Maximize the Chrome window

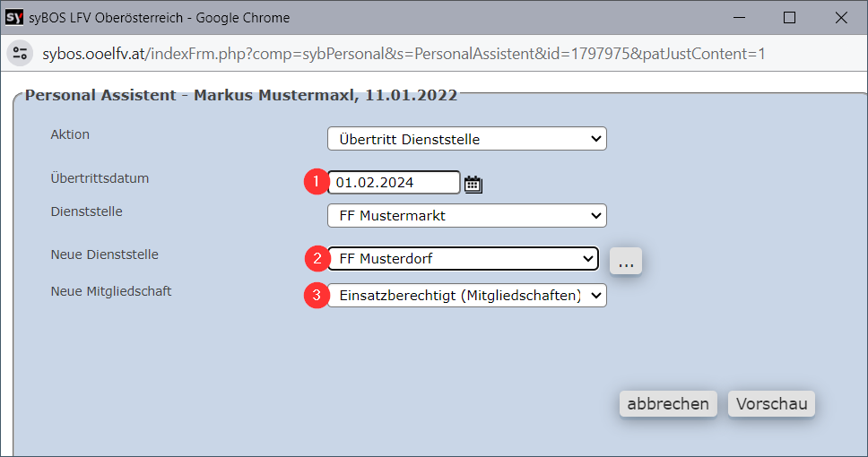(x=789, y=18)
